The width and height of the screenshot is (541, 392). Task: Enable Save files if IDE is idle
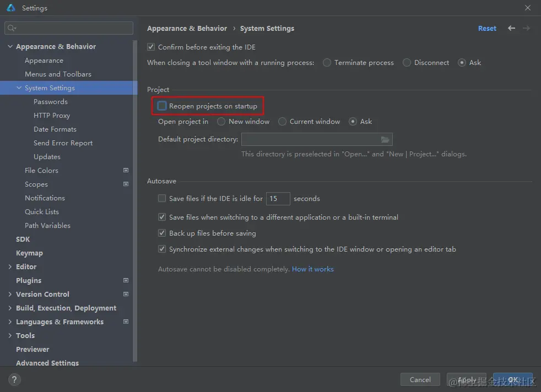click(162, 198)
